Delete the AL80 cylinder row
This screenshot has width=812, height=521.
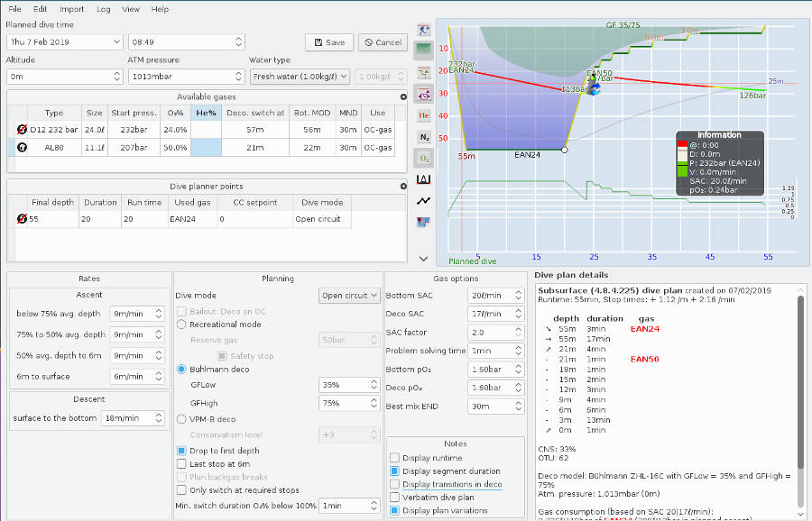(22, 146)
